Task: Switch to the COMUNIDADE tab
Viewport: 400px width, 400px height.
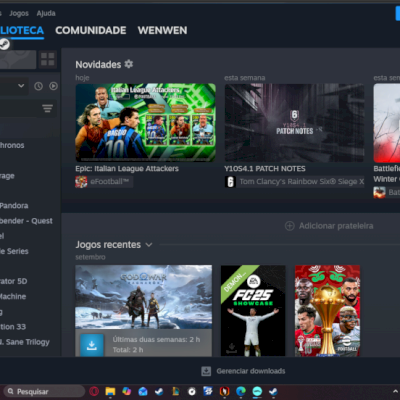Action: pyautogui.click(x=91, y=30)
